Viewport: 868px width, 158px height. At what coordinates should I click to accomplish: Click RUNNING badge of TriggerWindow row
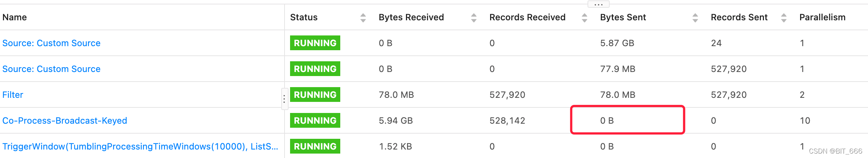tap(315, 147)
